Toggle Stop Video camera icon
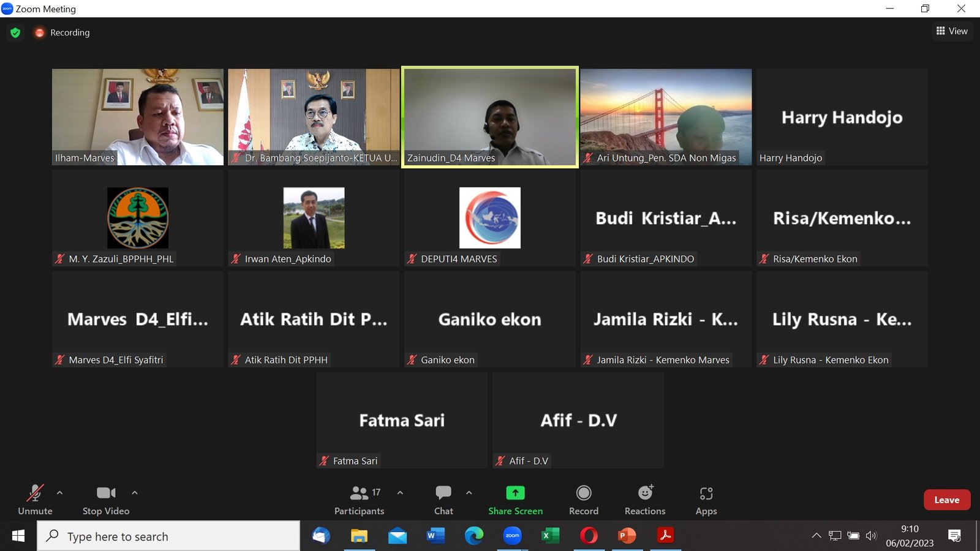This screenshot has width=980, height=551. tap(106, 493)
